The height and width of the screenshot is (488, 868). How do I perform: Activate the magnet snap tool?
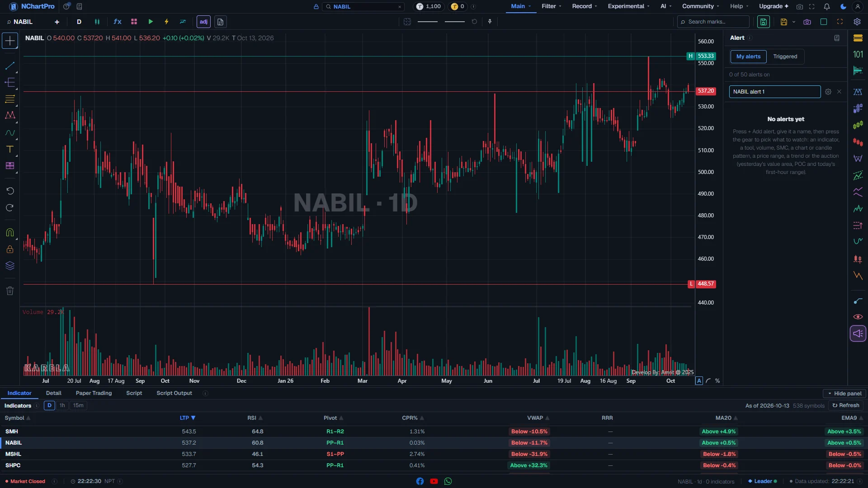coord(10,233)
